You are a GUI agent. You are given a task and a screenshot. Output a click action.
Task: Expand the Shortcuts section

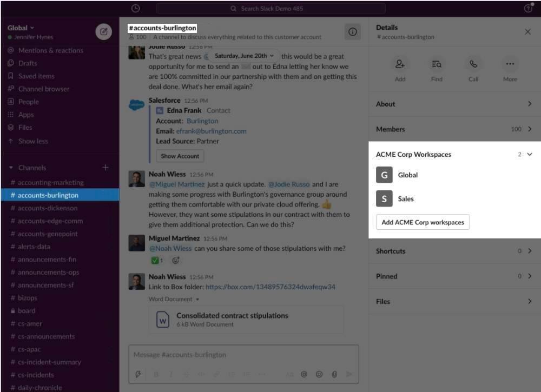click(x=454, y=251)
